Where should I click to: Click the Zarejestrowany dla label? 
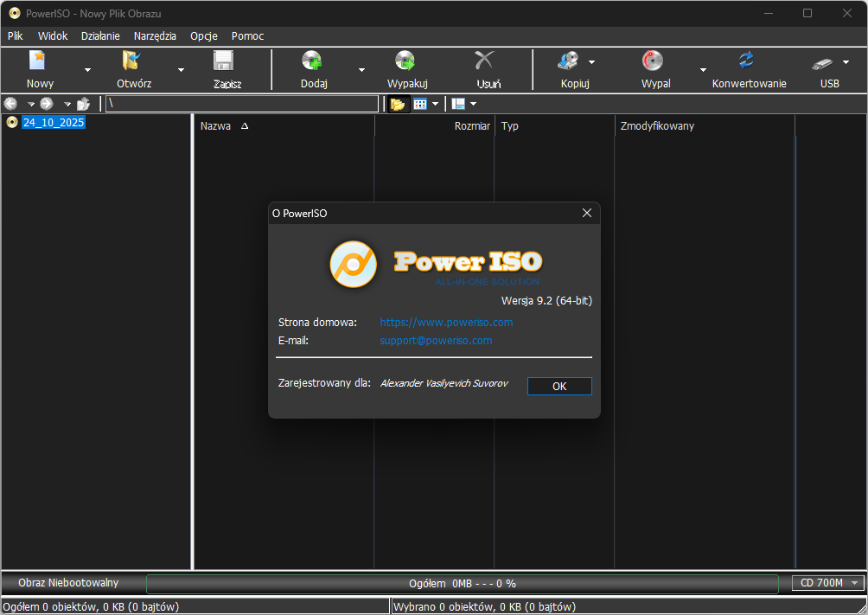[x=324, y=383]
